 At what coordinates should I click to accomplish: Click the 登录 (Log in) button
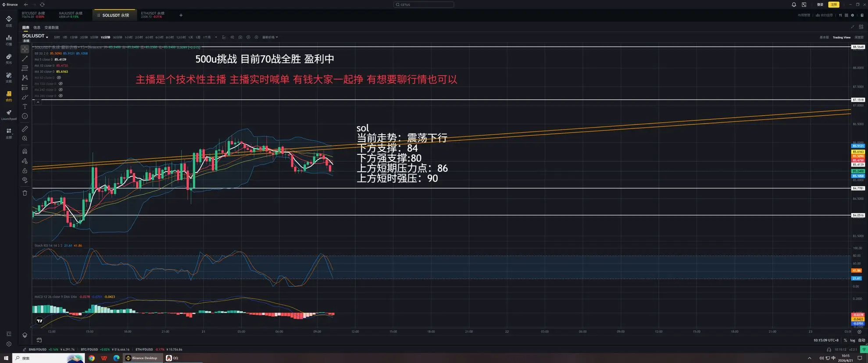[x=820, y=4]
